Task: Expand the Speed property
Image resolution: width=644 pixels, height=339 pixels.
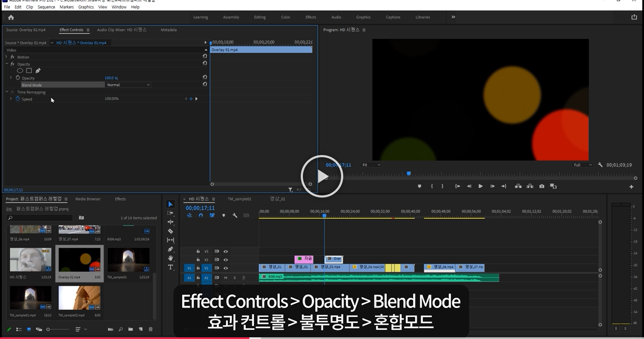Action: click(x=11, y=99)
